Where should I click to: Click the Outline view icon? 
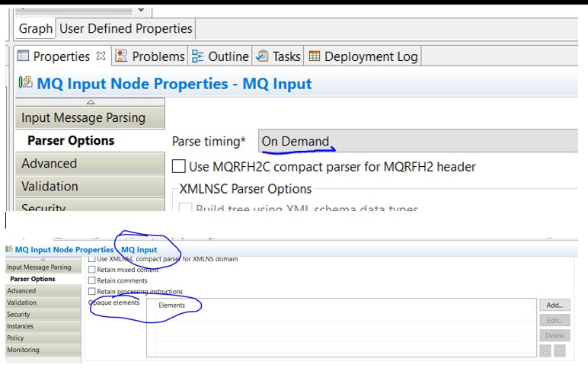[198, 56]
